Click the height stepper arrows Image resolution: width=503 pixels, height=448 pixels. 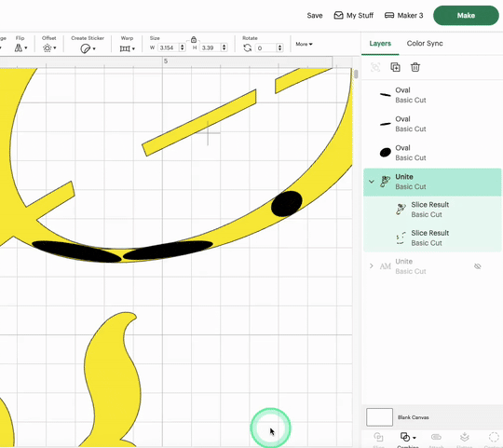tap(224, 48)
